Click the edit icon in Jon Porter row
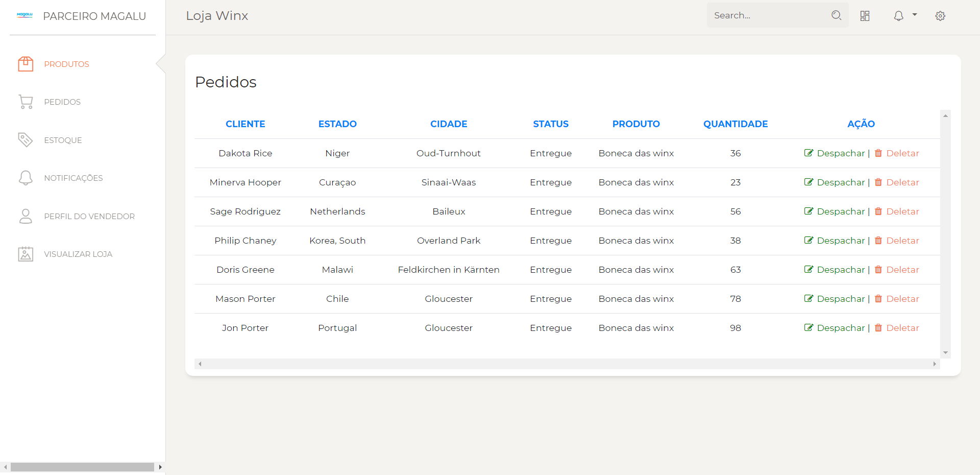 (x=808, y=327)
